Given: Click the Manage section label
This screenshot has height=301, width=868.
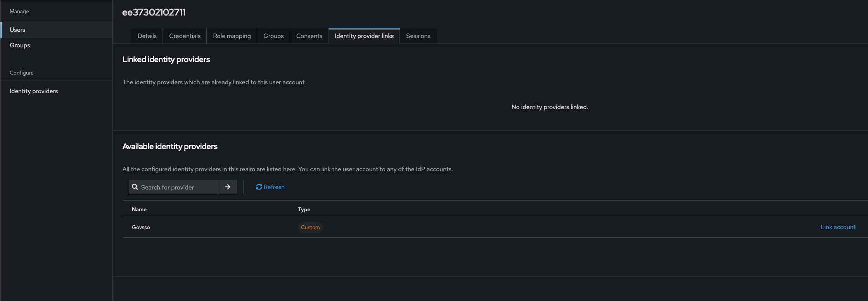Looking at the screenshot, I should coord(19,12).
